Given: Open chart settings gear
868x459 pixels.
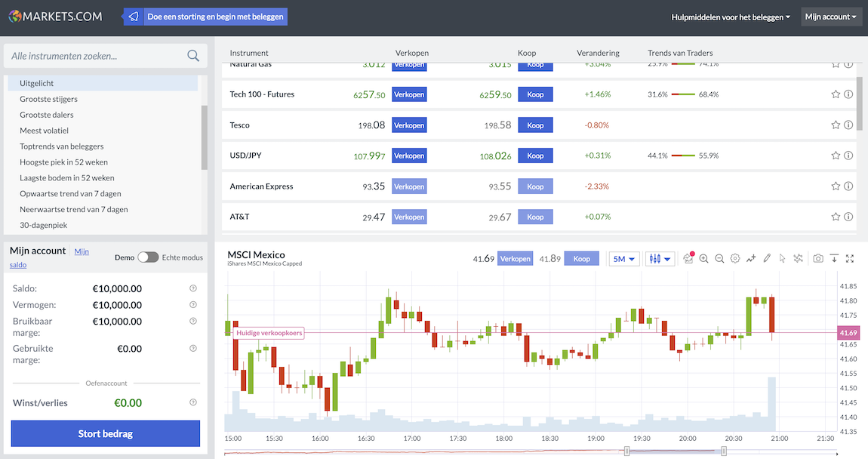Looking at the screenshot, I should tap(735, 259).
